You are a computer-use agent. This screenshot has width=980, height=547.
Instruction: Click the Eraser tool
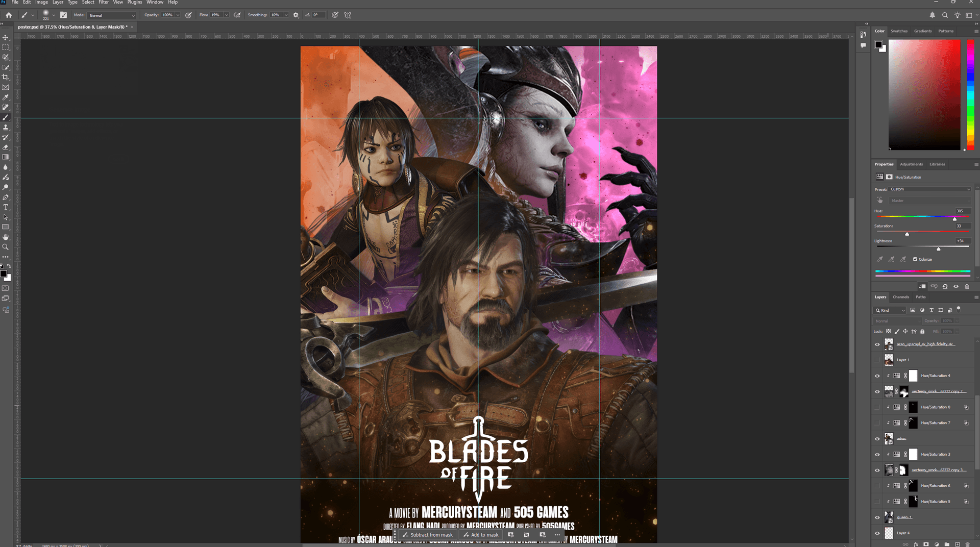(6, 147)
